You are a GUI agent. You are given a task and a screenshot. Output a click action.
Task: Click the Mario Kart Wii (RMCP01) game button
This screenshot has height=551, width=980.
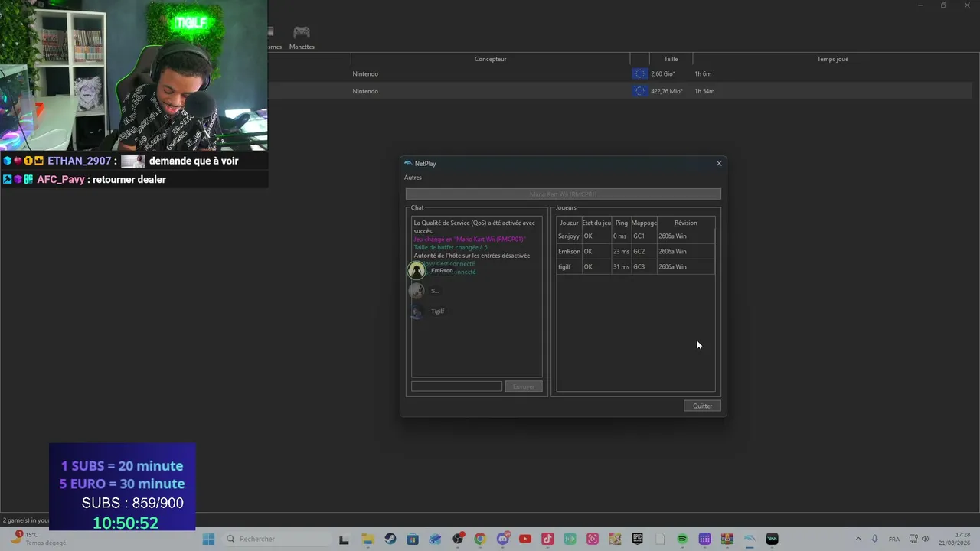point(563,194)
